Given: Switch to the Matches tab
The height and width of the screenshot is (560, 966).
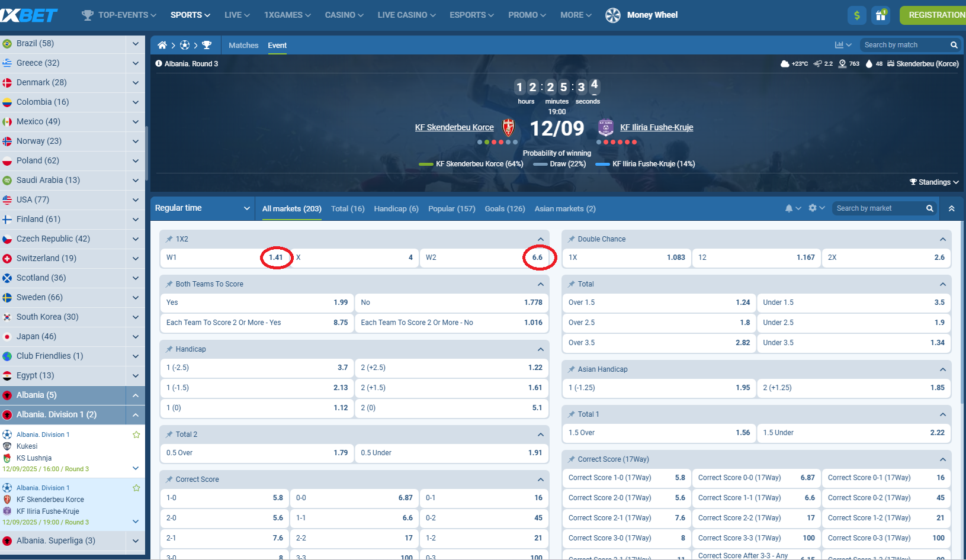Looking at the screenshot, I should [243, 45].
